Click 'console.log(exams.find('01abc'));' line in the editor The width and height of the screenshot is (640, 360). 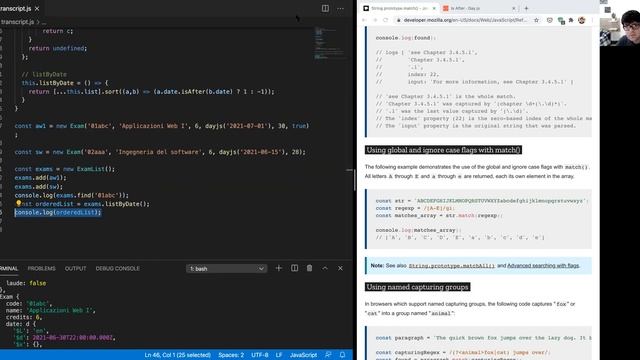pos(71,195)
